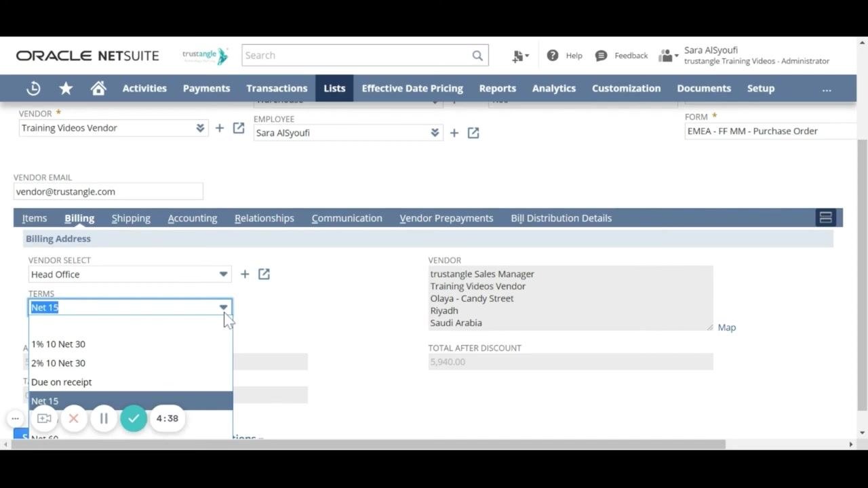Viewport: 868px width, 488px height.
Task: Click the trustangle logo
Action: [x=205, y=56]
